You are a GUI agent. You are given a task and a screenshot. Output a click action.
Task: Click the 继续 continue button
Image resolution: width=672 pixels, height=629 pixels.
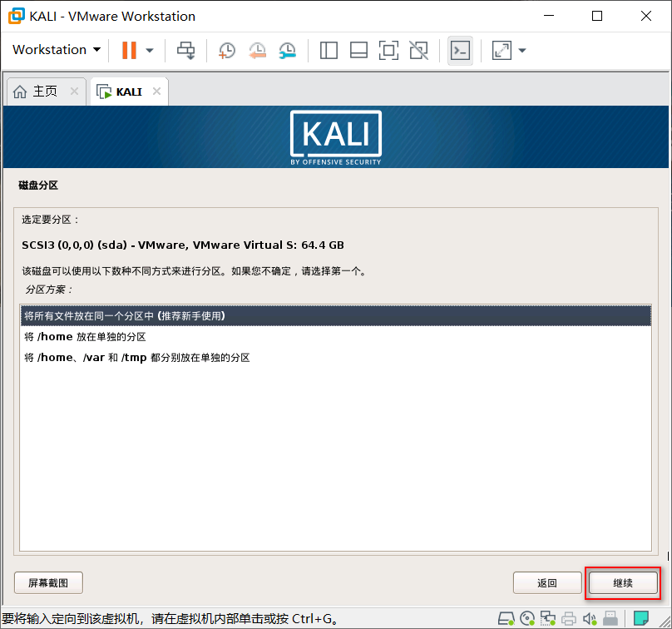pos(623,582)
